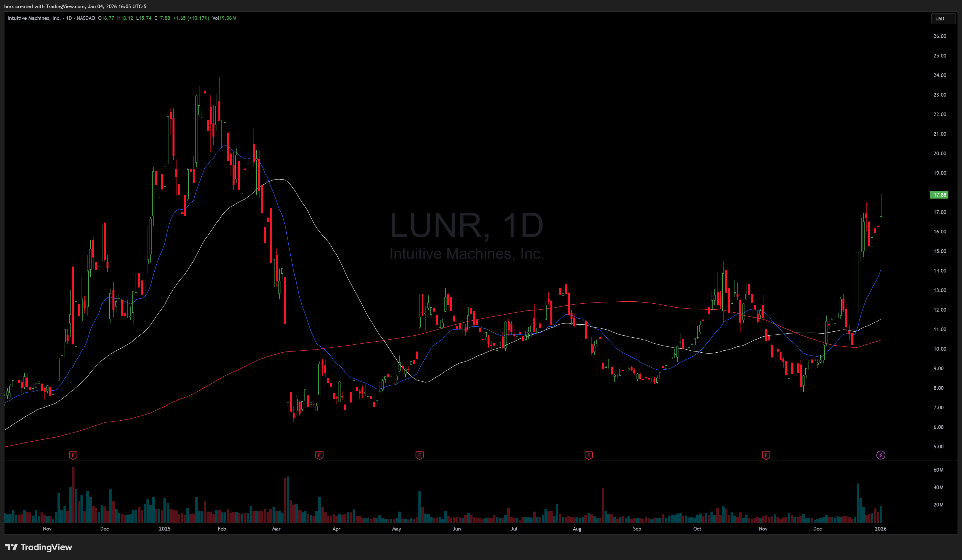Viewport: 962px width, 560px height.
Task: Click the green 17.88 current price label
Action: (939, 195)
